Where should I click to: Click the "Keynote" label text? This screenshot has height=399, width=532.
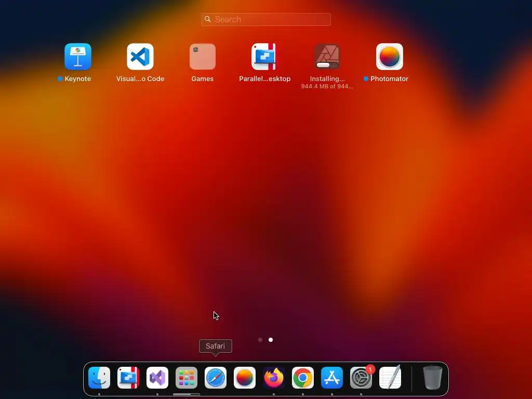coord(78,79)
